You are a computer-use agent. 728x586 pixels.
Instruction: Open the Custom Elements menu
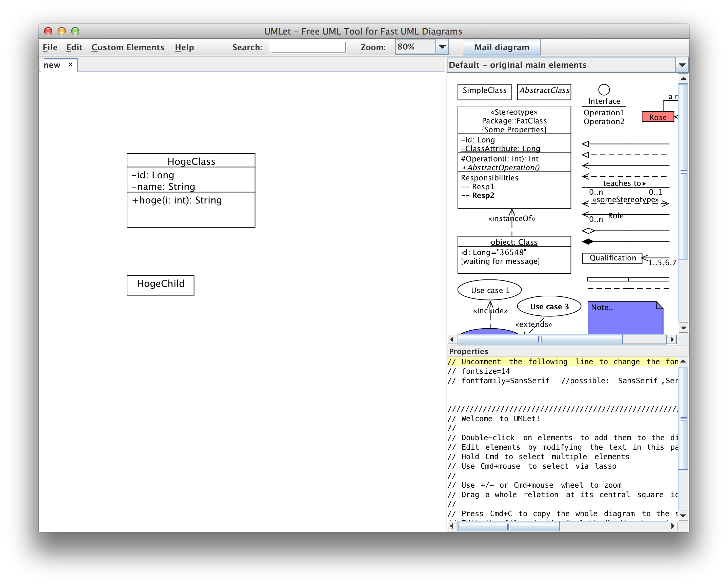coord(128,47)
